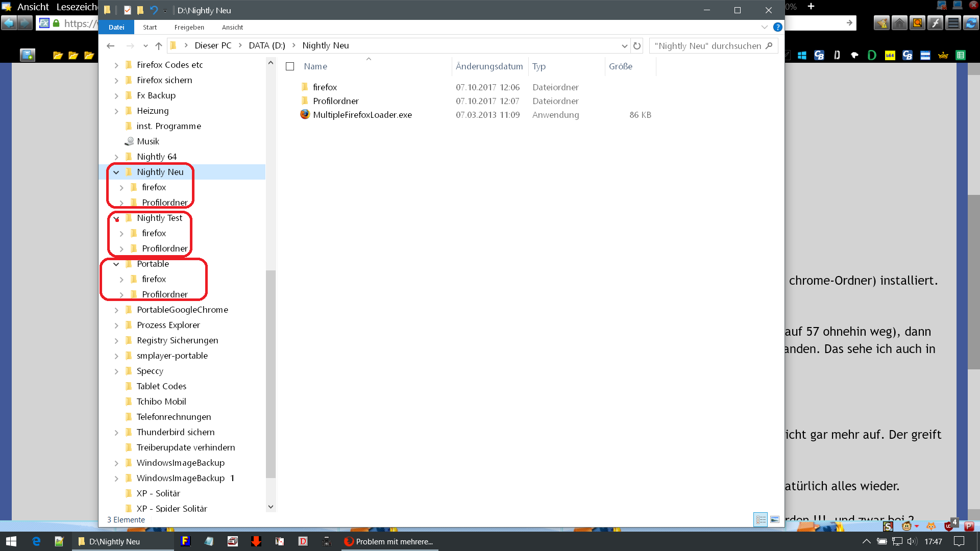Screen dimensions: 980x551
Task: Click DATA (D:) in the breadcrumb path
Action: coord(266,45)
